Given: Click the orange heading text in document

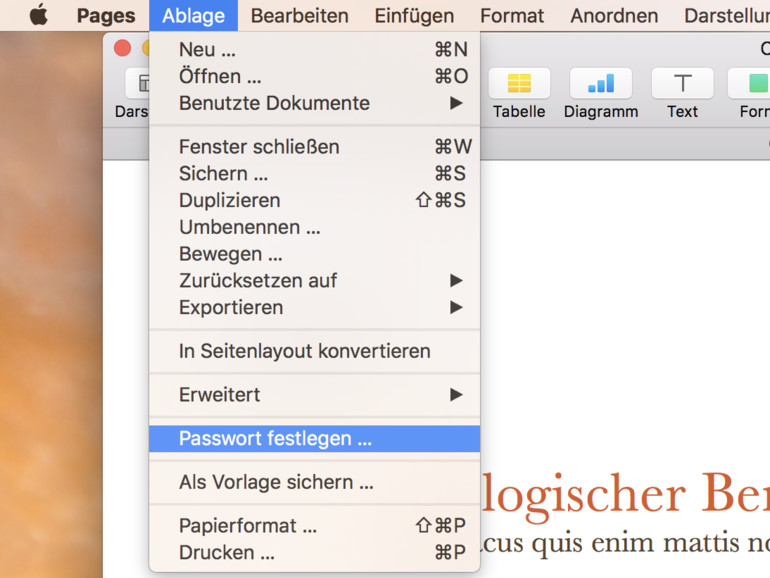Looking at the screenshot, I should [626, 496].
